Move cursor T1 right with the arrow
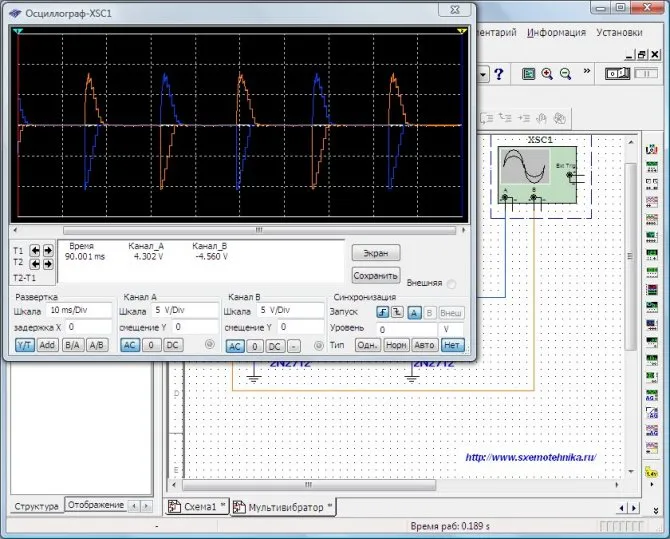670x539 pixels. (x=48, y=250)
